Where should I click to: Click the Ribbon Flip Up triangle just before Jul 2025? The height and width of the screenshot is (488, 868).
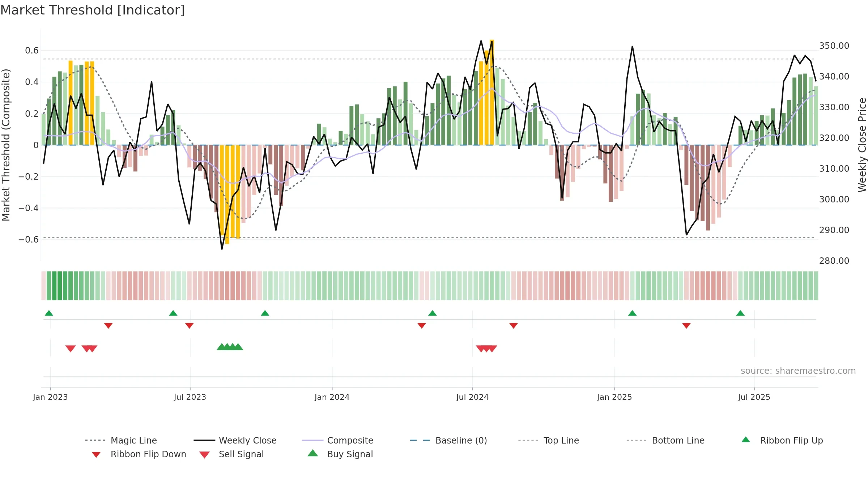pos(740,313)
